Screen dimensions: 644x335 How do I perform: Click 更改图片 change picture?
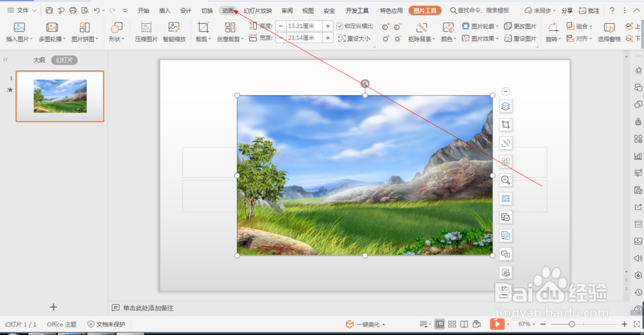click(520, 26)
